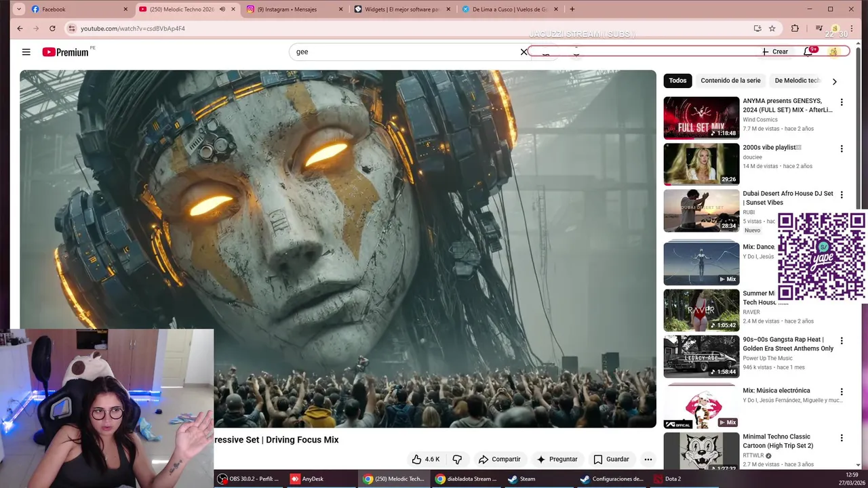
Task: View site information for youtube.com
Action: [71, 28]
